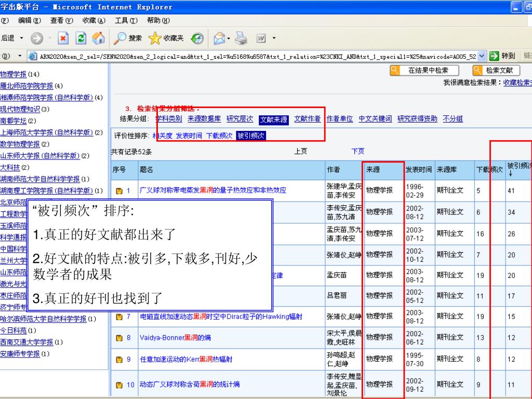Viewport: 532px width, 399px height.
Task: Open the 收藏(A) menu
Action: tap(94, 21)
